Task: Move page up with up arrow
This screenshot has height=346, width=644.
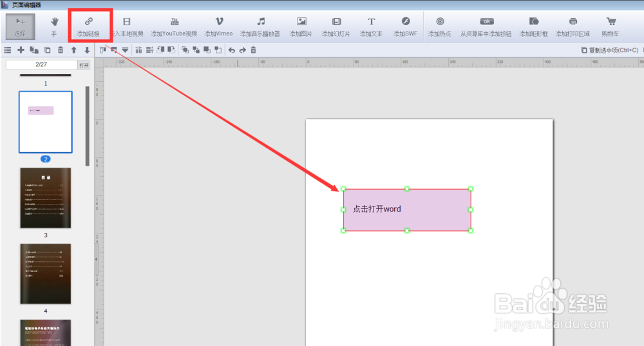Action: [x=73, y=50]
